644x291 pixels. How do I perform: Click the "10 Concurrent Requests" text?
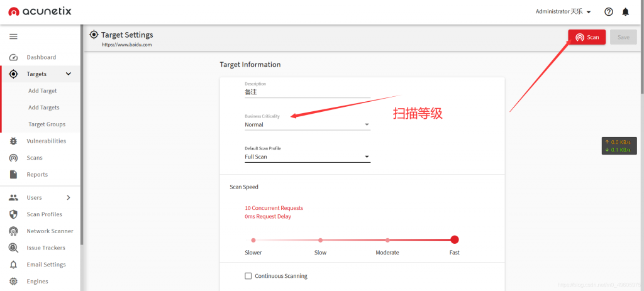point(274,208)
